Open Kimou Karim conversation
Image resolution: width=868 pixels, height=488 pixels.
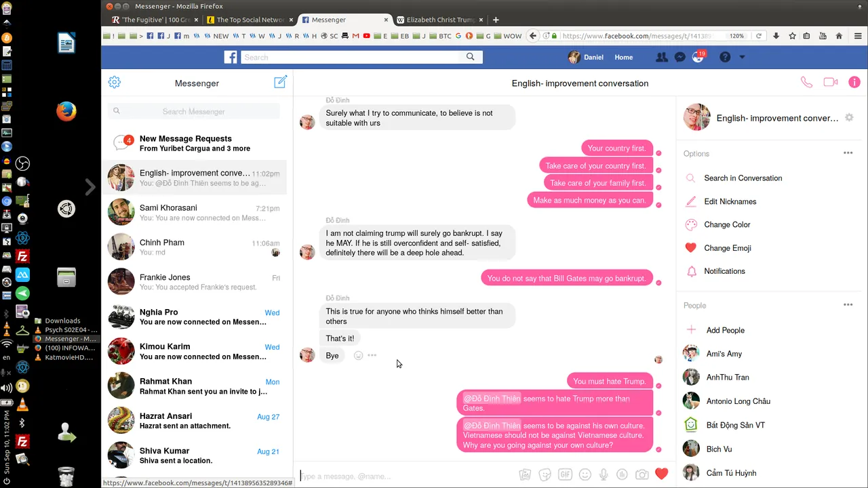(x=194, y=351)
